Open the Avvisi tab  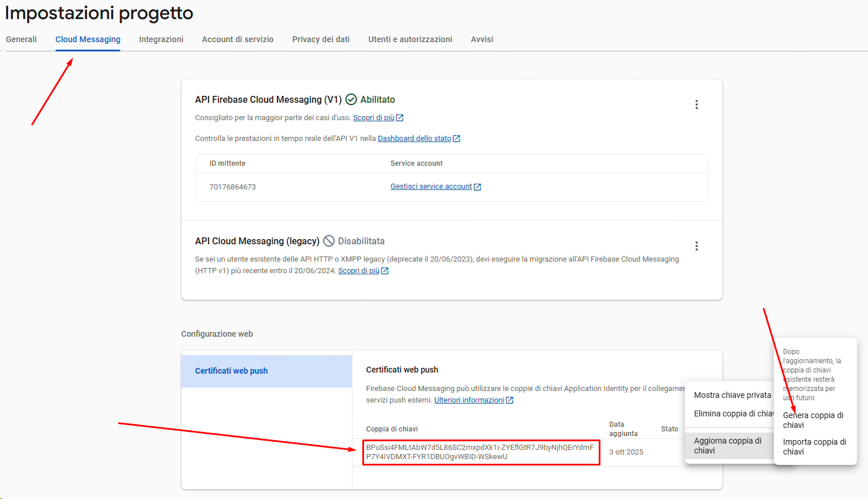point(482,39)
